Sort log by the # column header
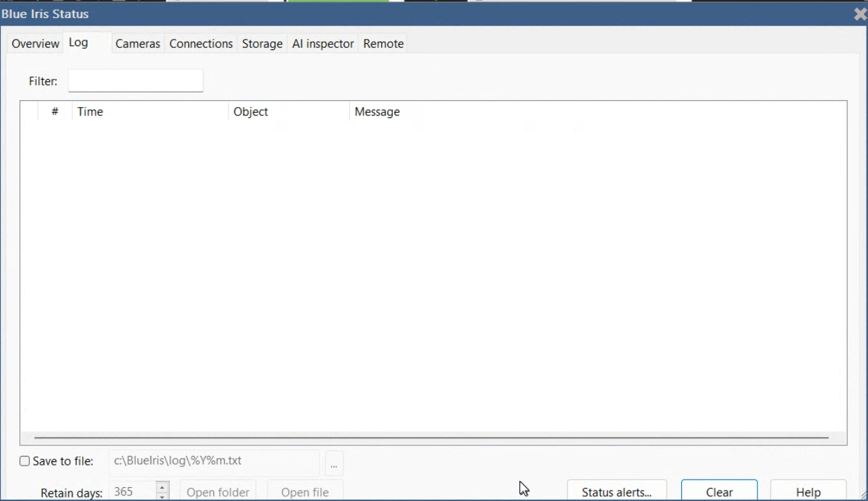The image size is (868, 501). click(x=55, y=112)
